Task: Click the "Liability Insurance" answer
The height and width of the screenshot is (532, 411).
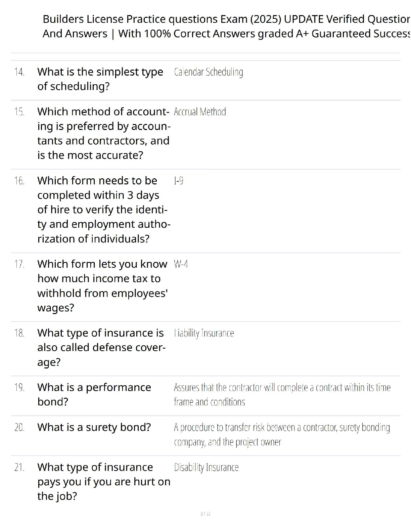Action: point(204,333)
